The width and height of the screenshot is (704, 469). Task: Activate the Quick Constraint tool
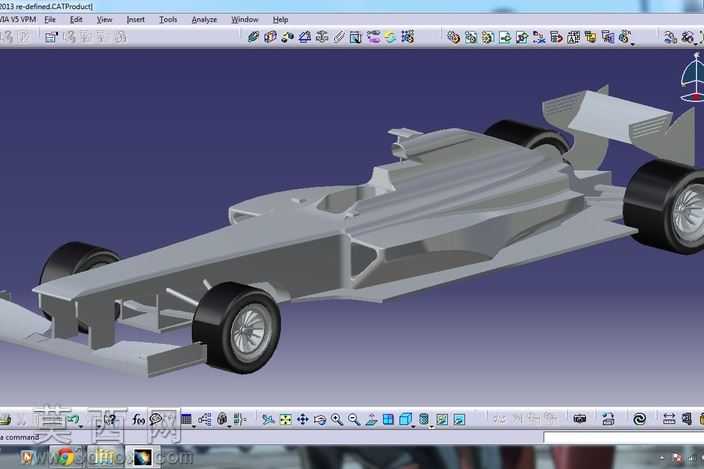click(x=356, y=37)
